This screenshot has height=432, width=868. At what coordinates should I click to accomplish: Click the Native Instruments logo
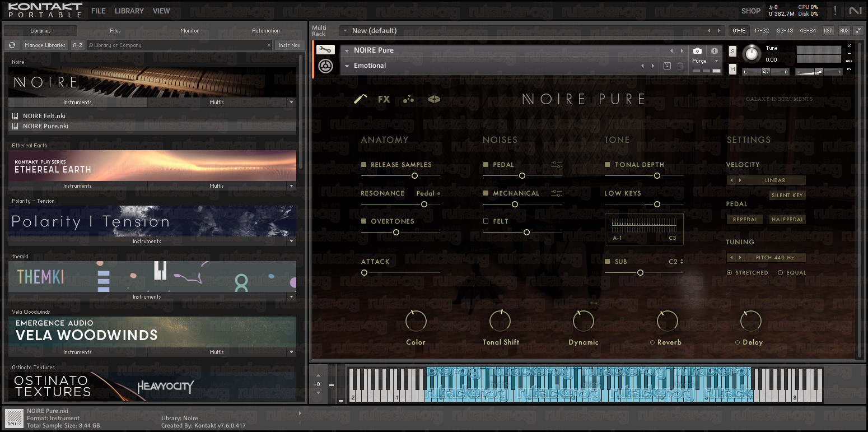tap(855, 11)
